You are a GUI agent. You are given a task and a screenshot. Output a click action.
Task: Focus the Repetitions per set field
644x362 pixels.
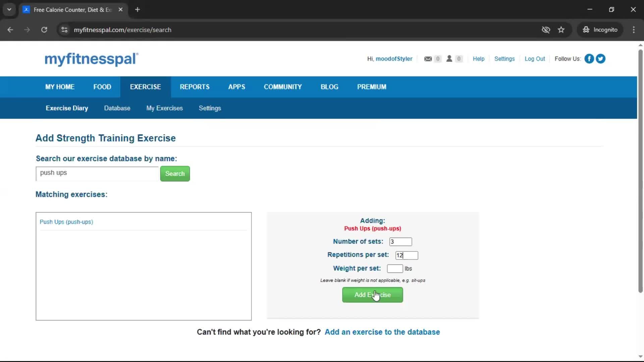pyautogui.click(x=407, y=255)
